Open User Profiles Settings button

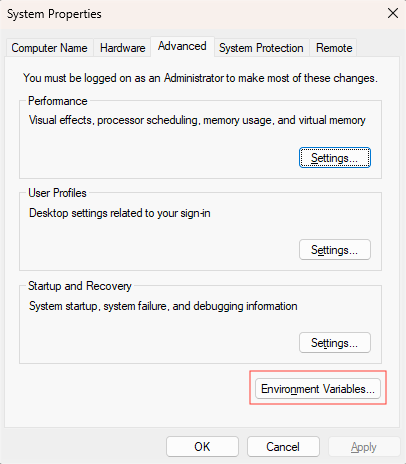(335, 250)
